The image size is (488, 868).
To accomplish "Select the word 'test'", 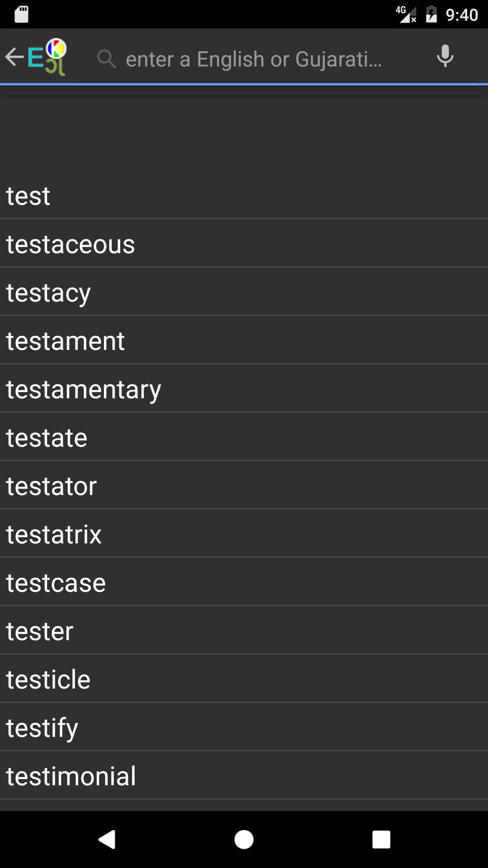I will [x=244, y=195].
